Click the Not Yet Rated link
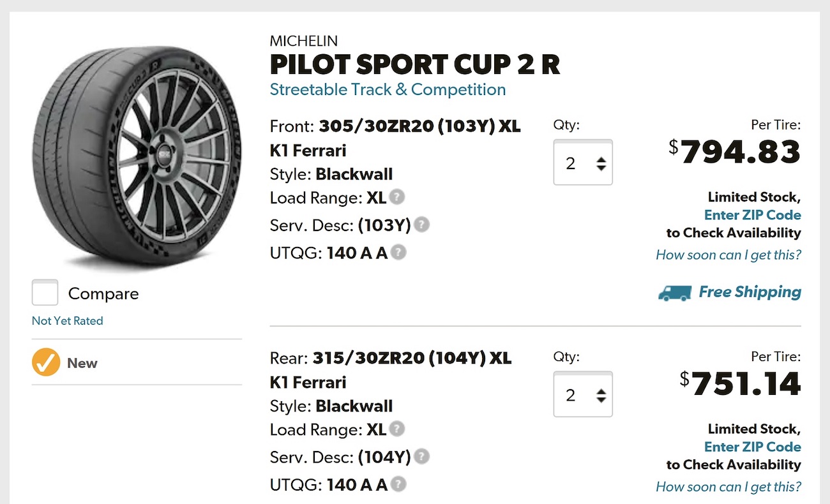 click(x=67, y=321)
